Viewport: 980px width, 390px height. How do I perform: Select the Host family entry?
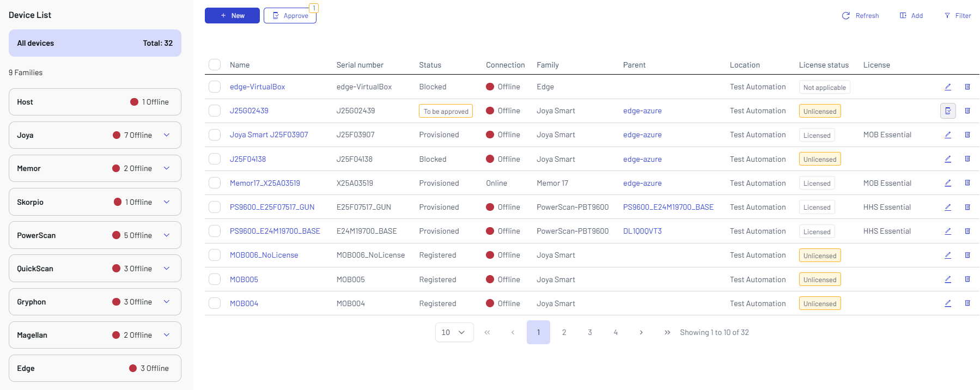(x=95, y=102)
